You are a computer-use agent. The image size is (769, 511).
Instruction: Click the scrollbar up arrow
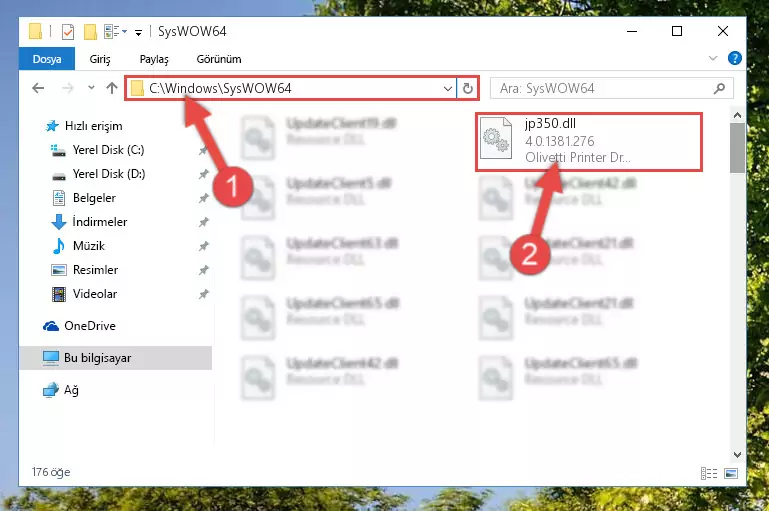[737, 115]
